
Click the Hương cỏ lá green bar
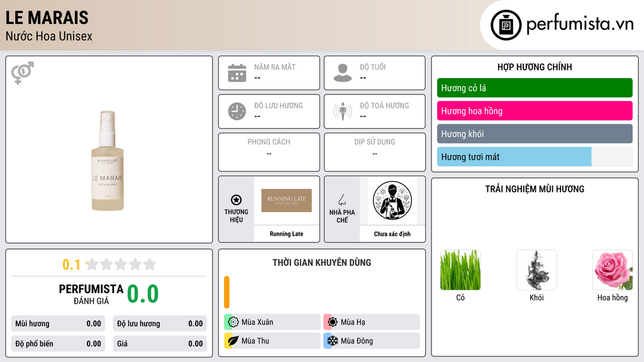click(535, 88)
